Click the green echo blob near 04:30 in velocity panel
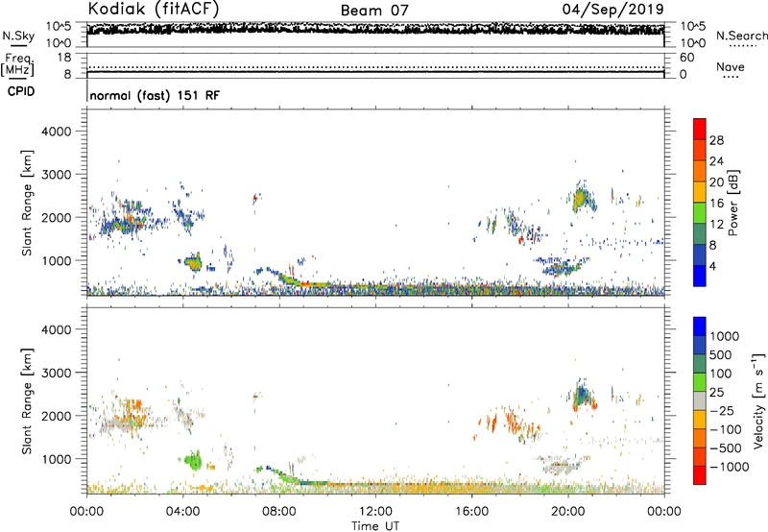Viewport: 768px width, 532px height. (194, 461)
